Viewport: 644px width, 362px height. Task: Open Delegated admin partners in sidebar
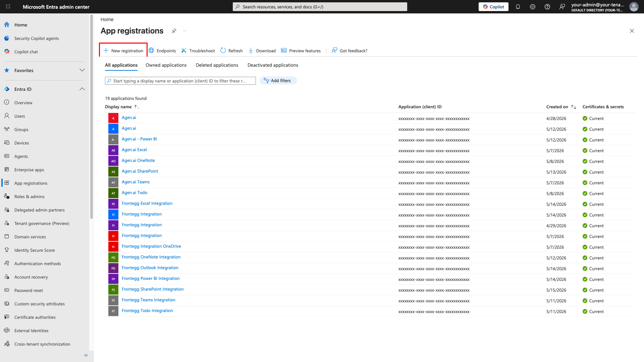40,210
